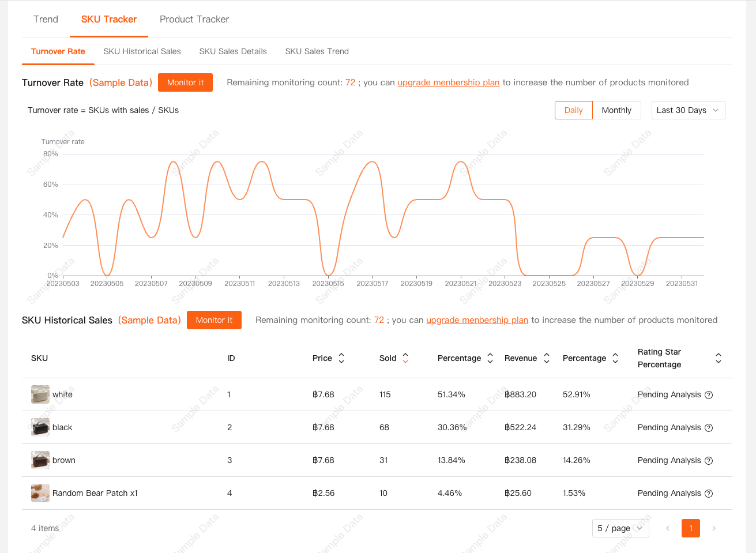
Task: Switch to SKU Sales Details tab
Action: coord(233,51)
